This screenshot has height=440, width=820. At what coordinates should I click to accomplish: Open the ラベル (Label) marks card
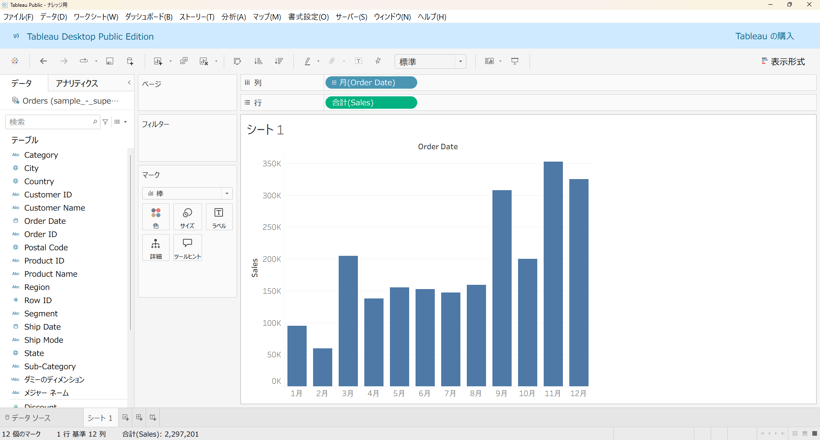point(219,217)
